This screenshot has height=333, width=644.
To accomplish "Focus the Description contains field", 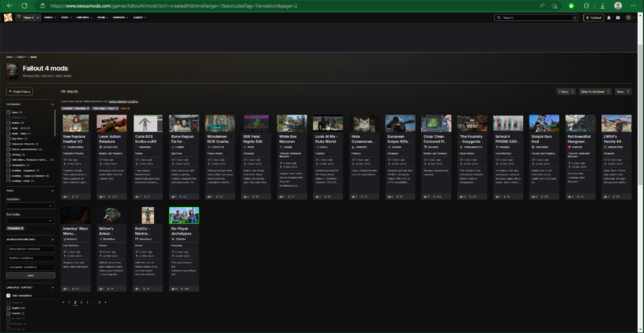I will (x=31, y=249).
